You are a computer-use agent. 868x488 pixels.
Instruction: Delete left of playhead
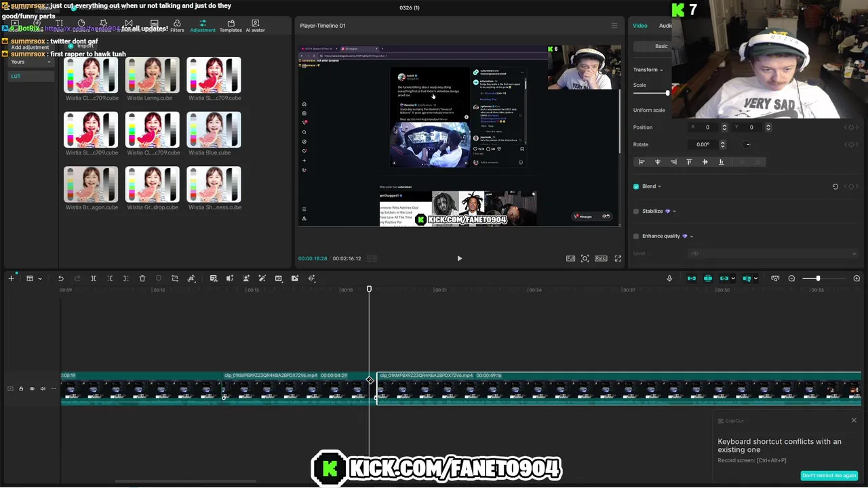(x=110, y=279)
